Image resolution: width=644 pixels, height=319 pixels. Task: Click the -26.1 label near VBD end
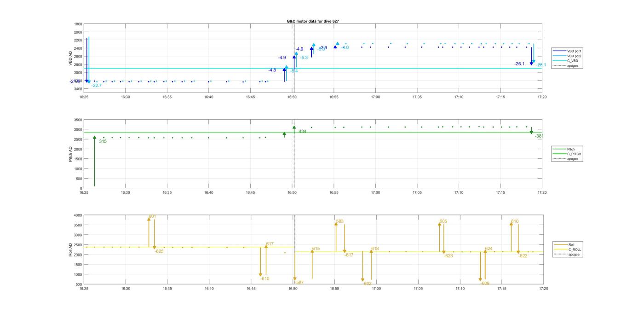pos(519,64)
